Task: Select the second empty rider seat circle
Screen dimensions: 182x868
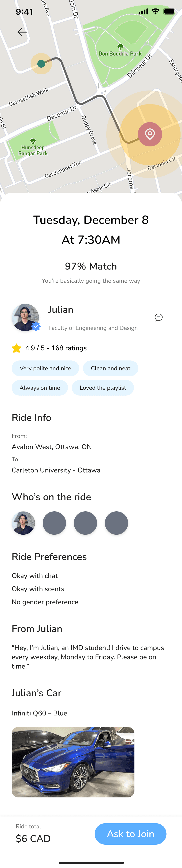Action: [x=85, y=523]
